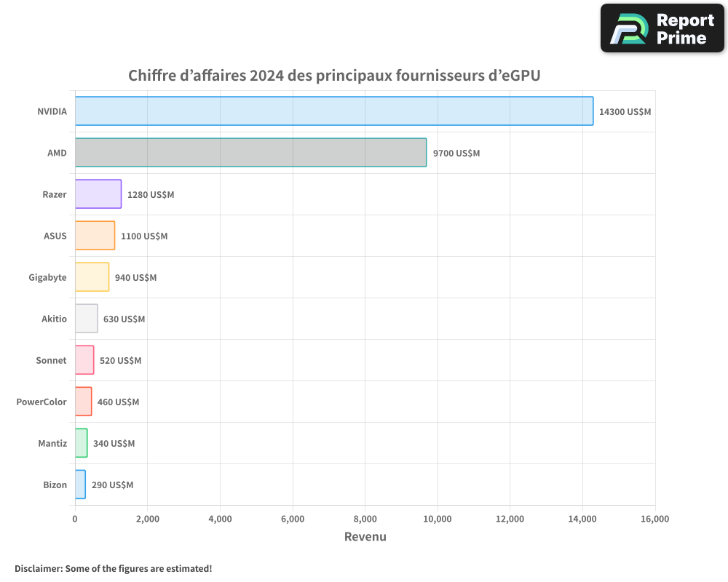Toggle the Mantiz bar visibility
The image size is (728, 582).
click(x=80, y=443)
